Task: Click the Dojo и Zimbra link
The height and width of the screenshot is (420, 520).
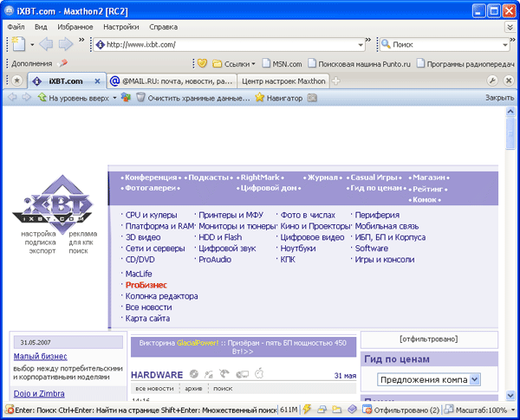Action: tap(39, 393)
